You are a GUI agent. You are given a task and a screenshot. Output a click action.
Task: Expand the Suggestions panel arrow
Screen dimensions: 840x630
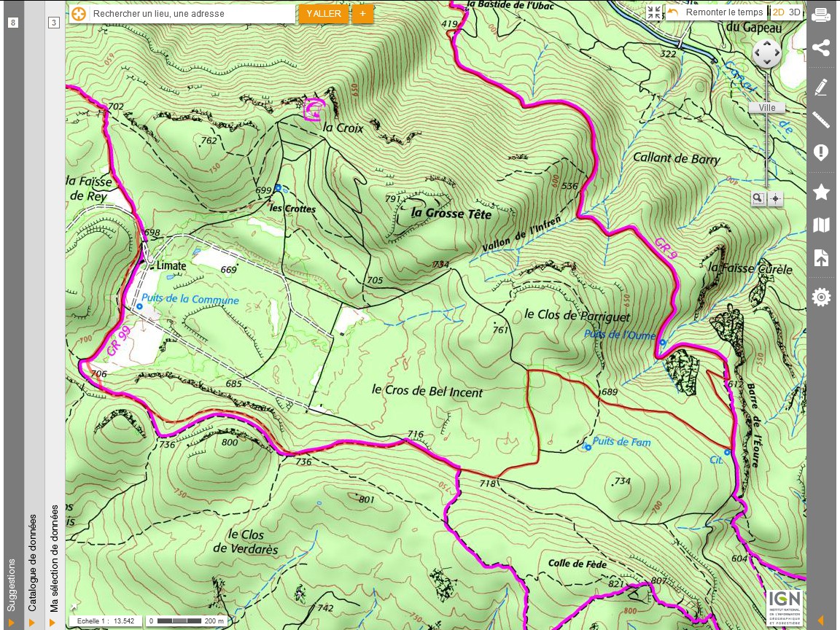click(x=11, y=622)
